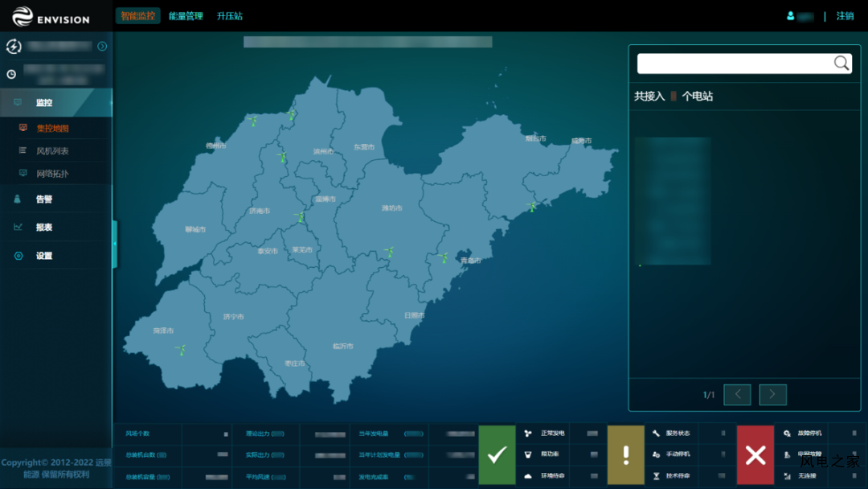Click 济宁市 on the map

coord(234,317)
